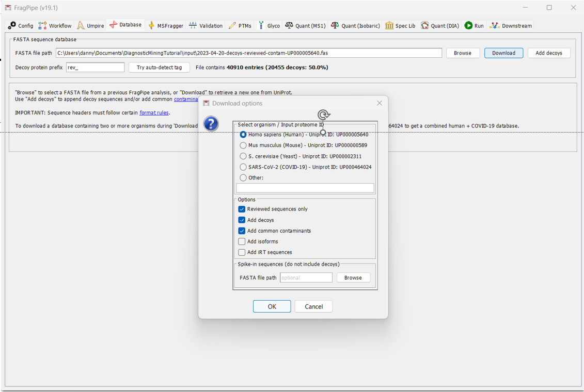
Task: Open the Validation tab
Action: click(206, 26)
